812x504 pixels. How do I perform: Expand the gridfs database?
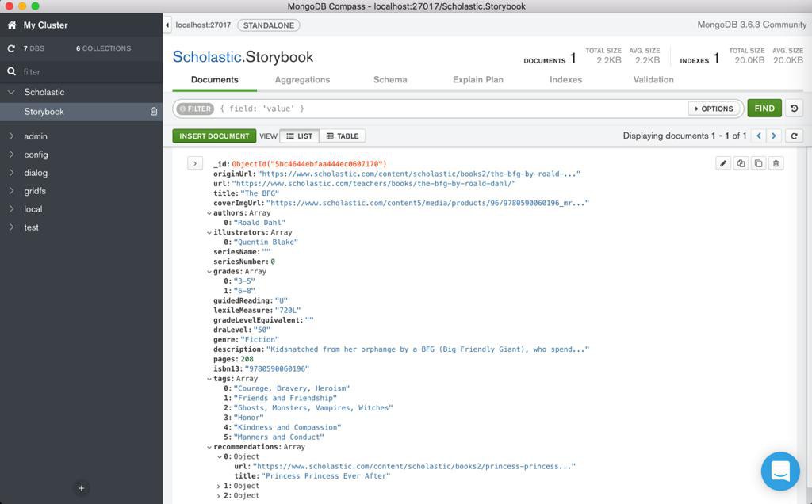(x=11, y=190)
